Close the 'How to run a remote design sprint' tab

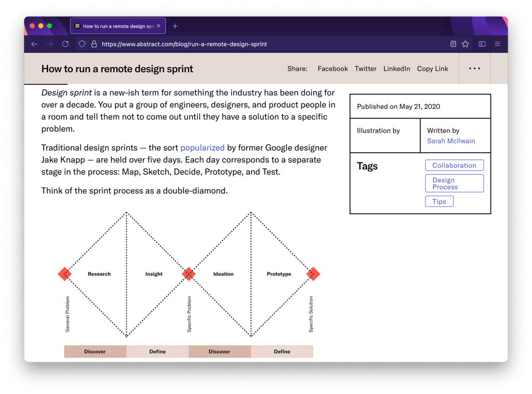158,26
